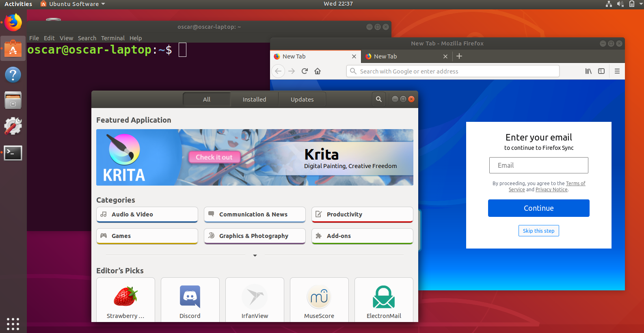Open IrfanView app in Editor's Picks
Image resolution: width=644 pixels, height=333 pixels.
pyautogui.click(x=255, y=300)
